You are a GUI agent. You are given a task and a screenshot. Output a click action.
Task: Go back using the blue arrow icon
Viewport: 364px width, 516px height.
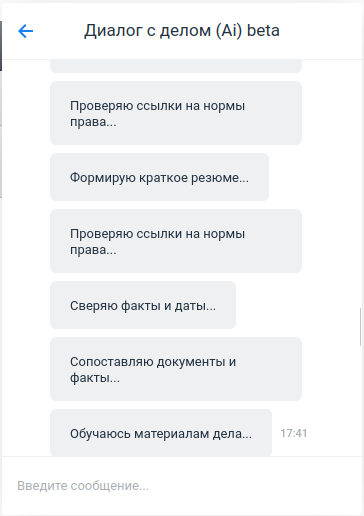(26, 31)
